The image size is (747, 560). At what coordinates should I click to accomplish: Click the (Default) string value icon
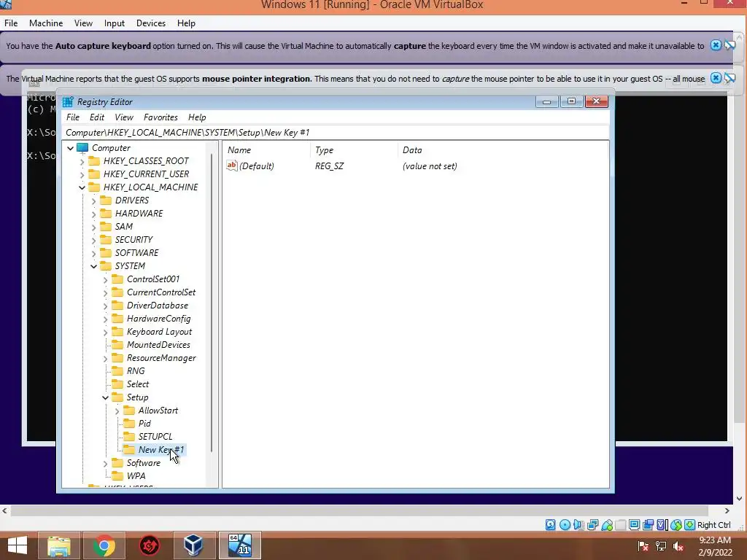(x=231, y=166)
